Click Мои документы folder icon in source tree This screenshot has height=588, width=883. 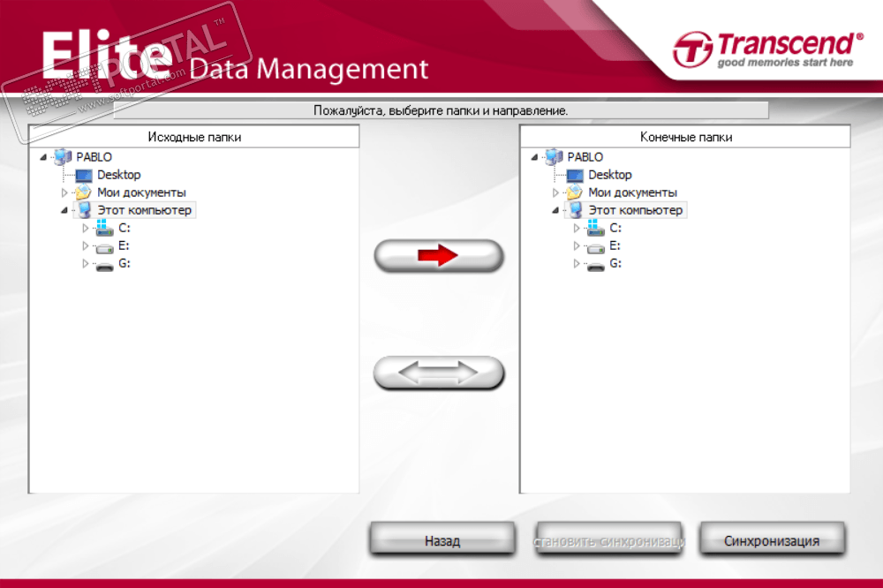83,192
